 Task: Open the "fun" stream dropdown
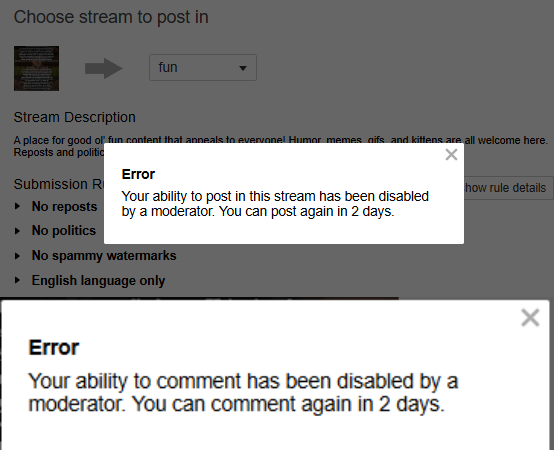coord(203,67)
